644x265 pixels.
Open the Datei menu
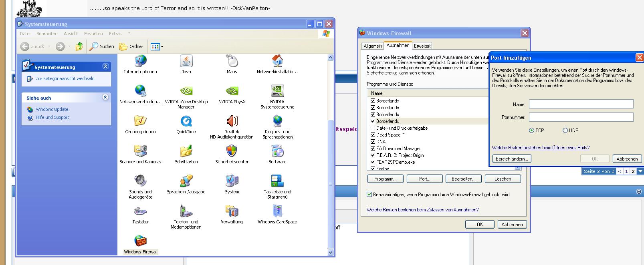pyautogui.click(x=25, y=34)
